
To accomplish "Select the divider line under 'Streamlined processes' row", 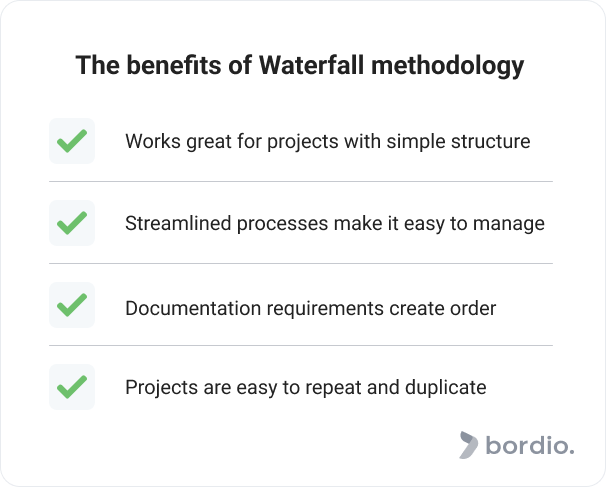I will click(x=301, y=264).
